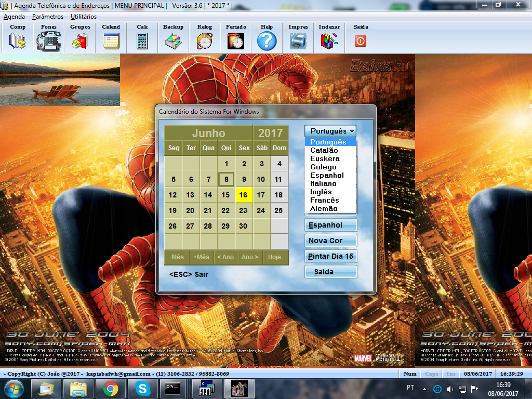Launch the Calc calculator icon
This screenshot has width=532, height=399.
click(142, 40)
